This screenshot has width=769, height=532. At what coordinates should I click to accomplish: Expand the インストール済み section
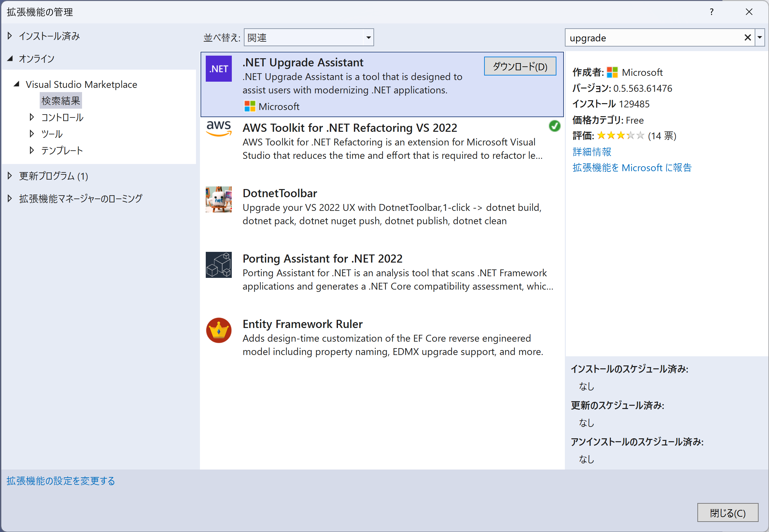[x=10, y=36]
